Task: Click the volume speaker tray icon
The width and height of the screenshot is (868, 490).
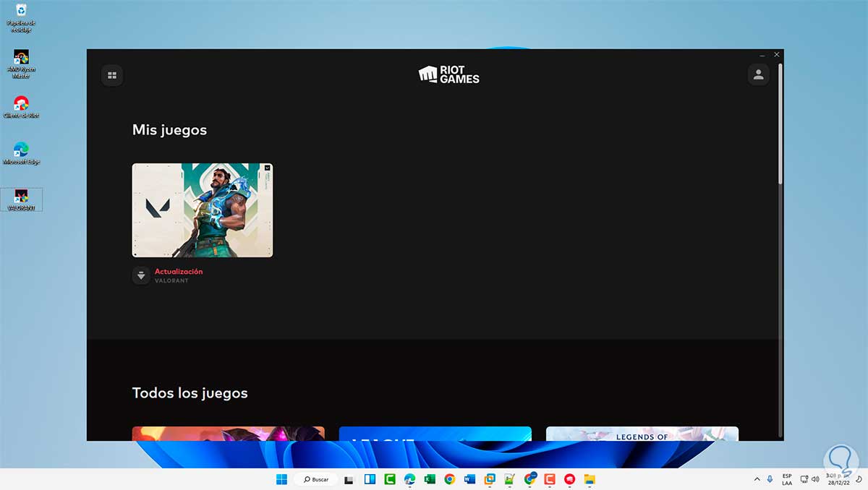Action: [817, 479]
